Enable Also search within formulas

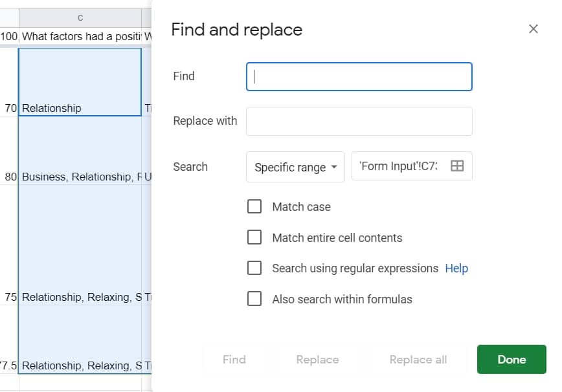click(x=254, y=299)
